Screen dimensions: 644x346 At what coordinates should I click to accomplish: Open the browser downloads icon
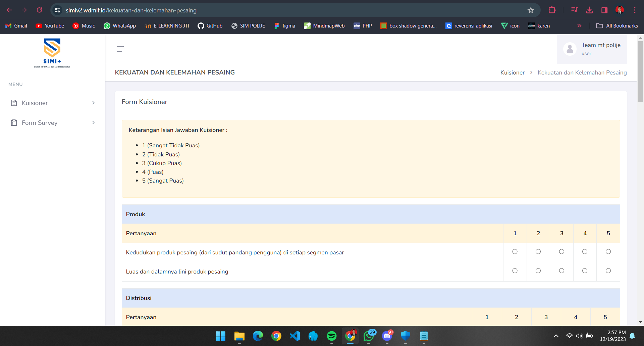point(589,10)
